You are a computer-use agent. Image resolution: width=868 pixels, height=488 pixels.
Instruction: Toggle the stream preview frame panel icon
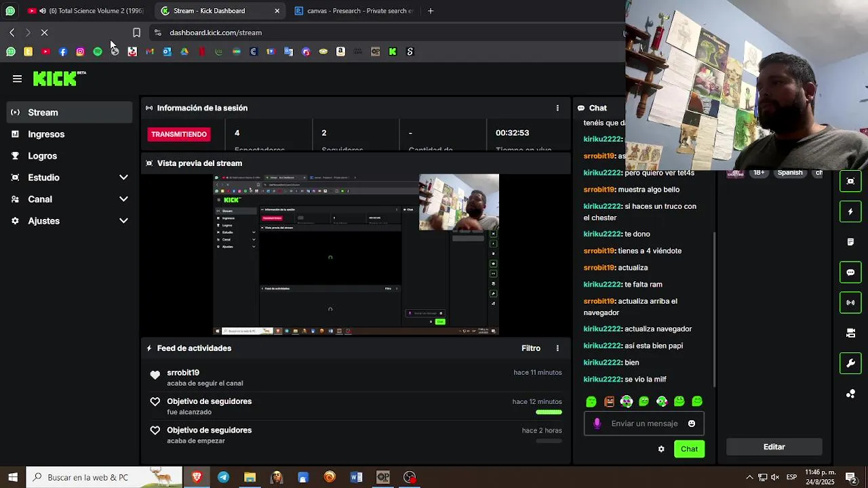click(850, 181)
